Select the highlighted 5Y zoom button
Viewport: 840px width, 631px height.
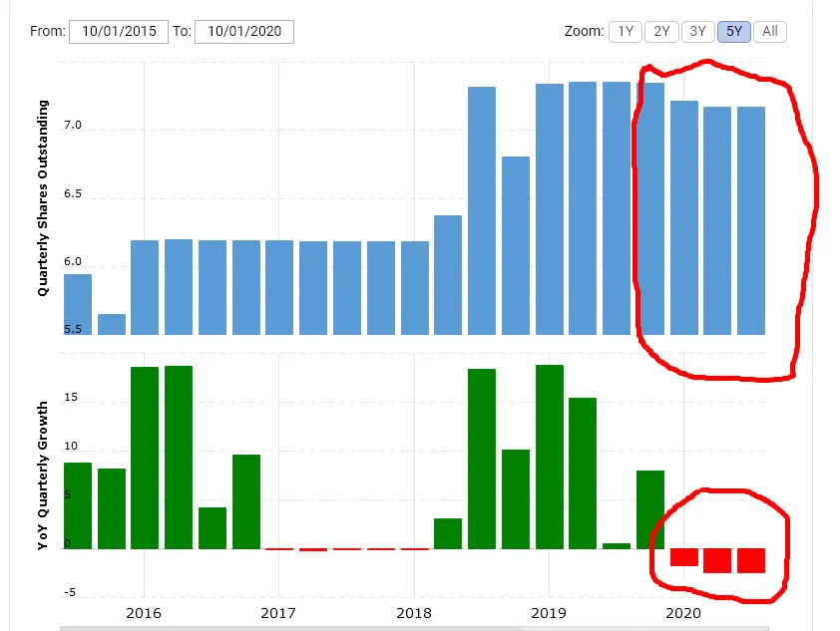click(x=734, y=32)
